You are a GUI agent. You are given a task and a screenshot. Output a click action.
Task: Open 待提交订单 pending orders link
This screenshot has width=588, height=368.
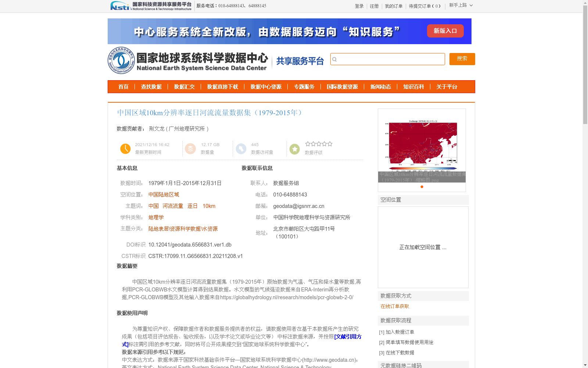[424, 6]
